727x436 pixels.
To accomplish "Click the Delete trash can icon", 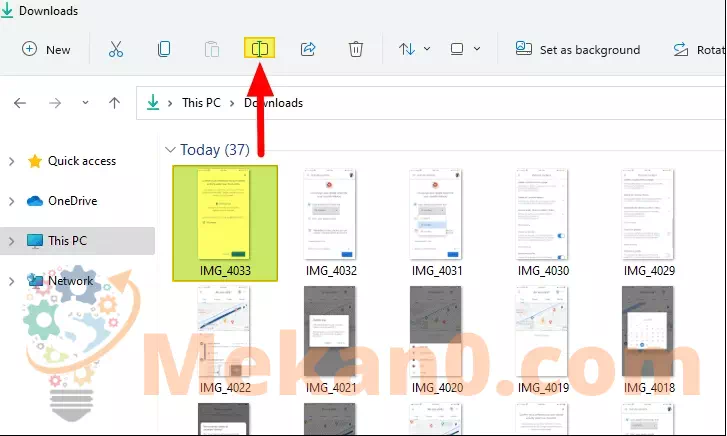I will [356, 49].
